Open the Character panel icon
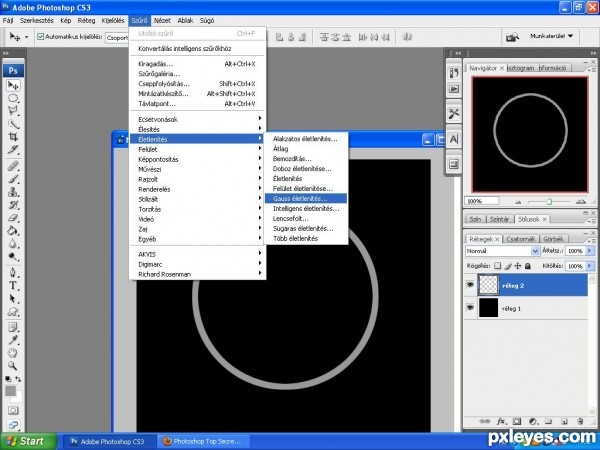This screenshot has width=600, height=450. click(x=454, y=139)
